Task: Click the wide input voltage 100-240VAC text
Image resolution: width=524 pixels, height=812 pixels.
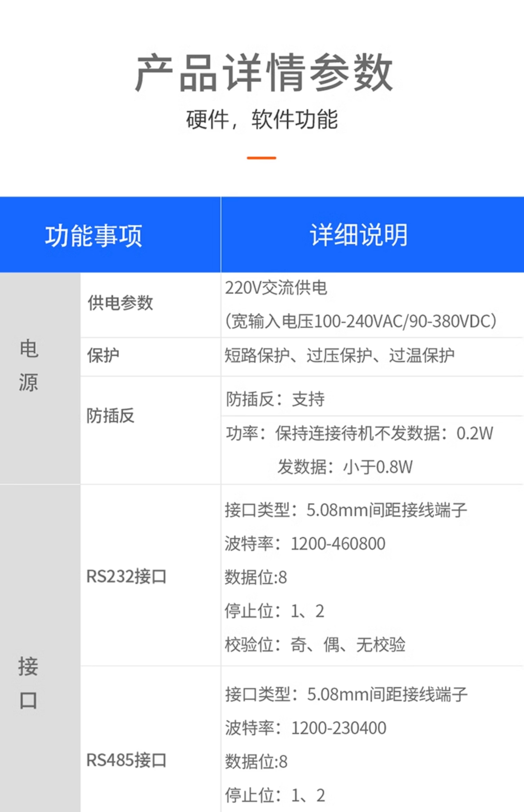Action: coord(361,321)
